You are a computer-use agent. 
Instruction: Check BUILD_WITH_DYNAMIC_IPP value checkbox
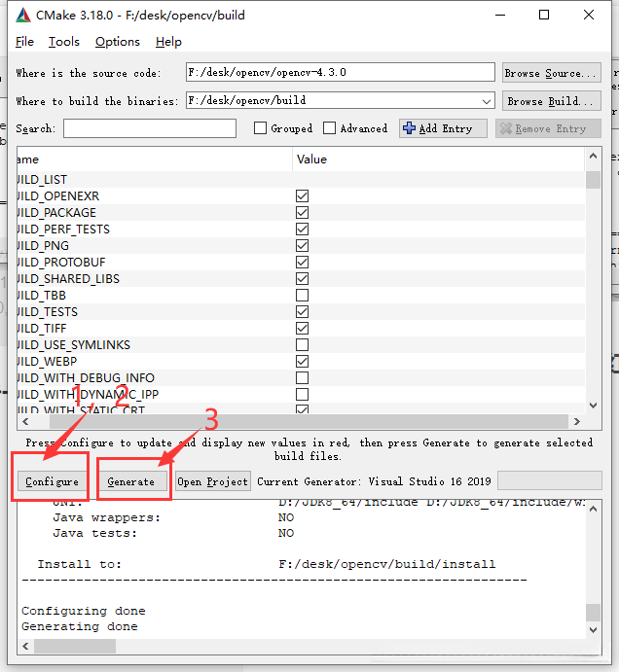302,394
